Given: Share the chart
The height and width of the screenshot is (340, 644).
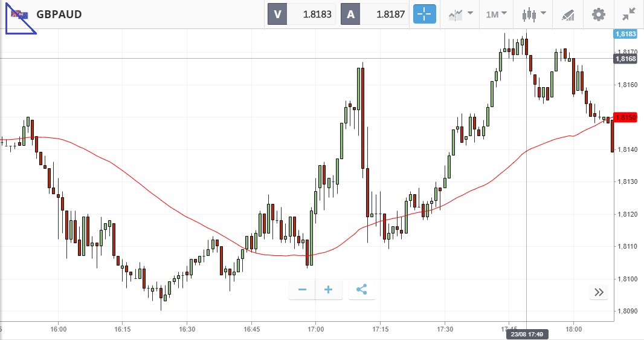Looking at the screenshot, I should pyautogui.click(x=361, y=290).
